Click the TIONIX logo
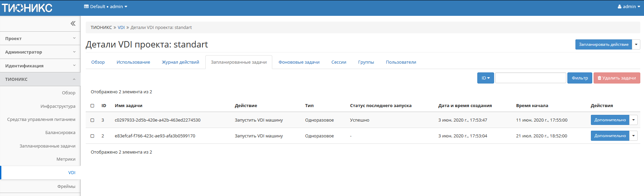Image resolution: width=644 pixels, height=196 pixels. pos(27,8)
